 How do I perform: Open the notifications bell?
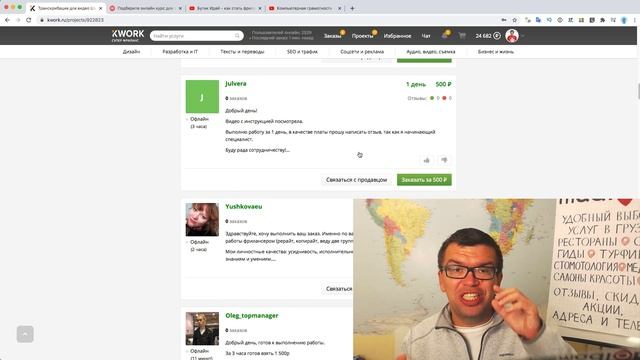point(444,36)
